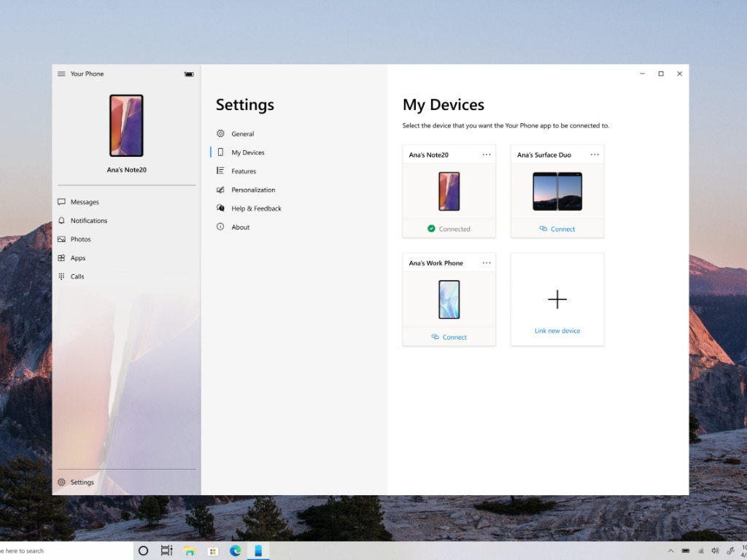This screenshot has width=747, height=560.
Task: Select the Ana's Work Phone device thumbnail
Action: [449, 300]
